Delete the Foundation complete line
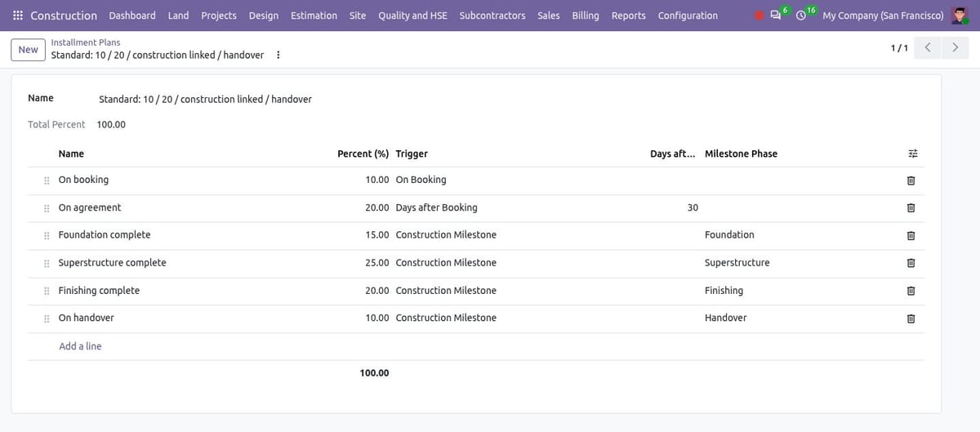This screenshot has width=980, height=432. click(911, 236)
